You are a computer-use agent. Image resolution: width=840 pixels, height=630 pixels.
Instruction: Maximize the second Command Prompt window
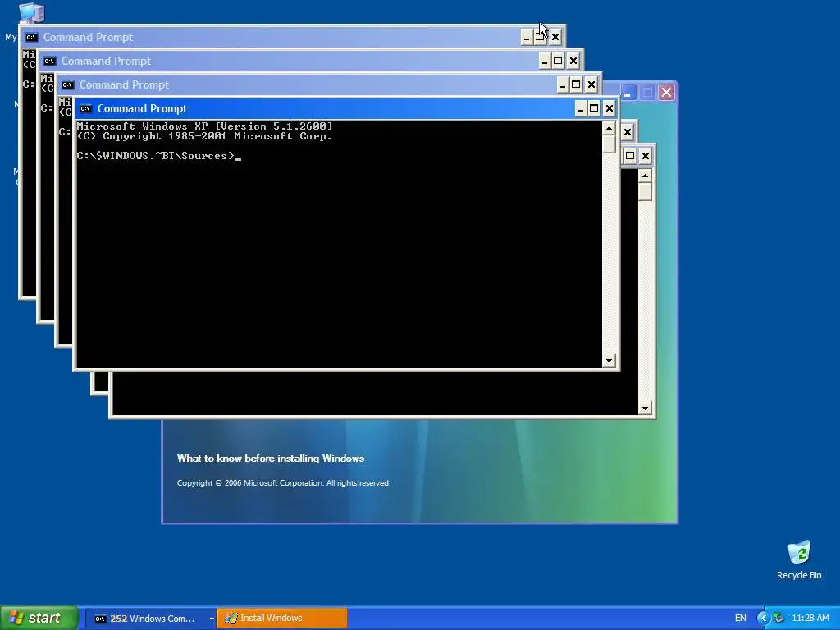558,61
